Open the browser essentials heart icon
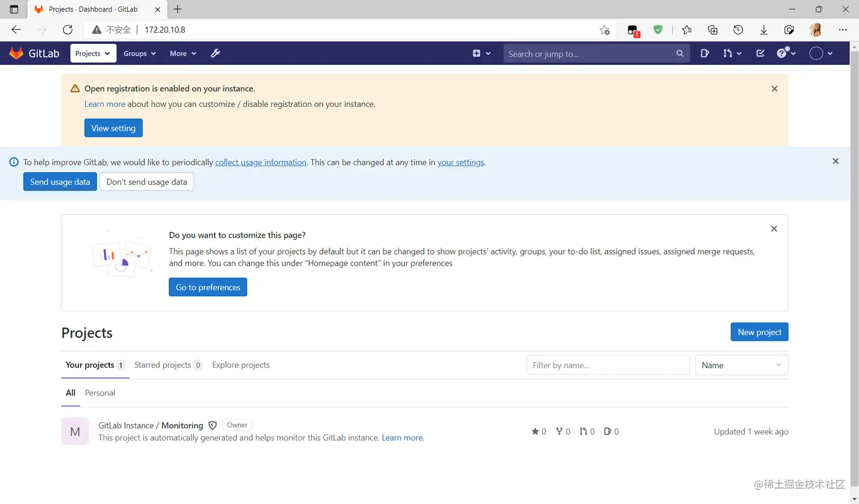Viewport: 859px width, 504px height. [789, 30]
